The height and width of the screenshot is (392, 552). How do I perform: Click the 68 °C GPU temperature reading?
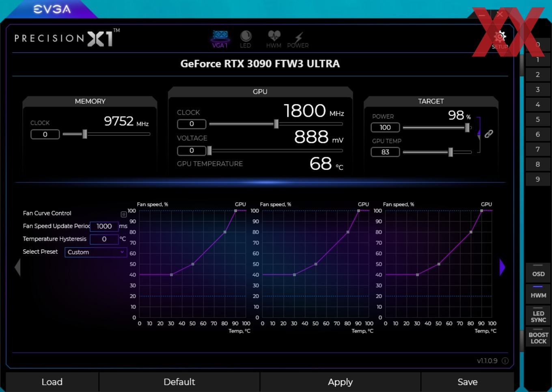click(326, 164)
